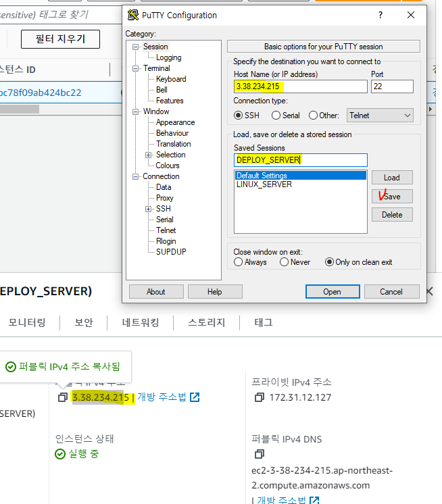
Task: Copy public IPv4 address 3.38.234.215 icon
Action: [x=63, y=397]
